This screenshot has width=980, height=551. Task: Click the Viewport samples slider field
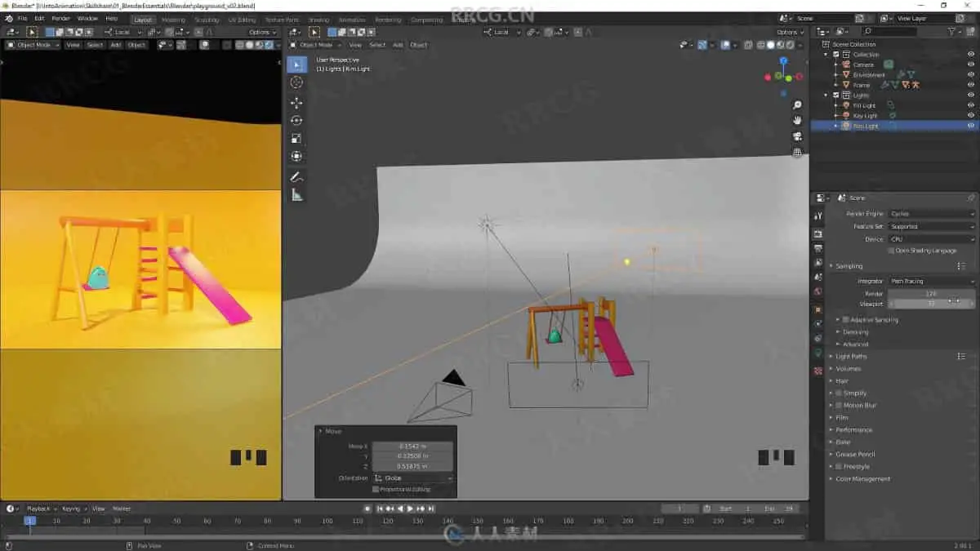932,304
